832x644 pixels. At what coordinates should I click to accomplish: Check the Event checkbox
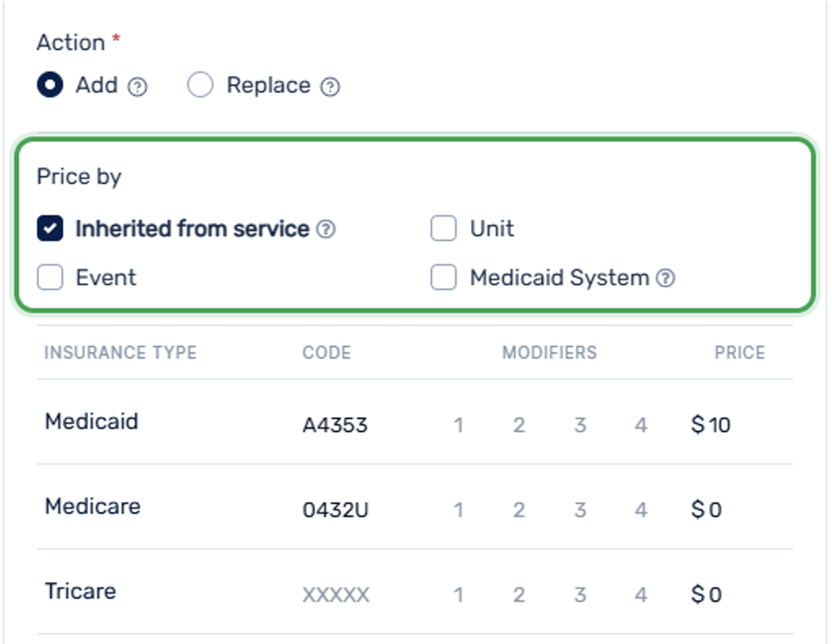click(x=50, y=277)
